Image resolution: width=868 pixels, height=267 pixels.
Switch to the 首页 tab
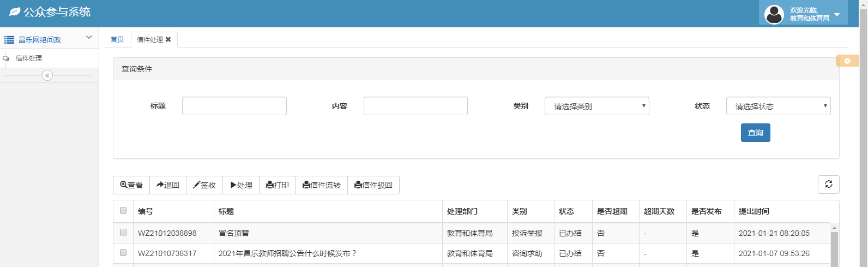pos(117,39)
